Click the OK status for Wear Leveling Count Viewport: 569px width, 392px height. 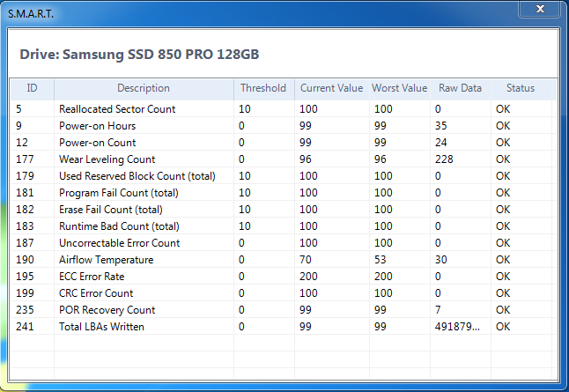point(503,159)
